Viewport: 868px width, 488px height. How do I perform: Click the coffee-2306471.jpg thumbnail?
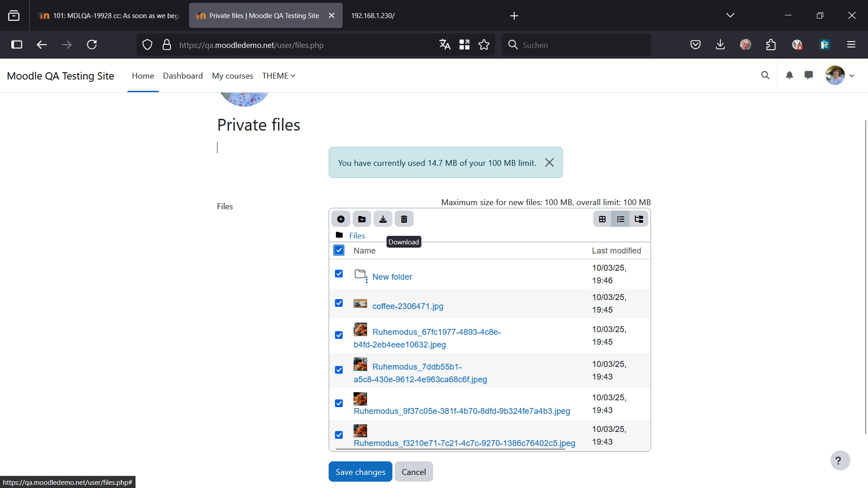pos(360,304)
